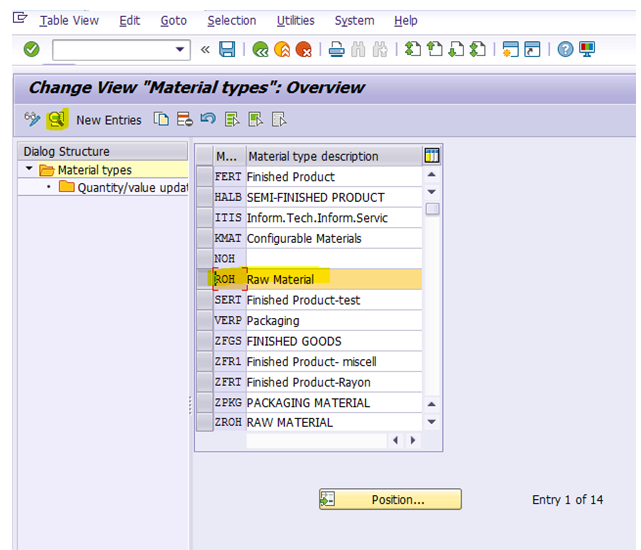This screenshot has width=641, height=550.
Task: Click the Print icon
Action: [x=336, y=49]
